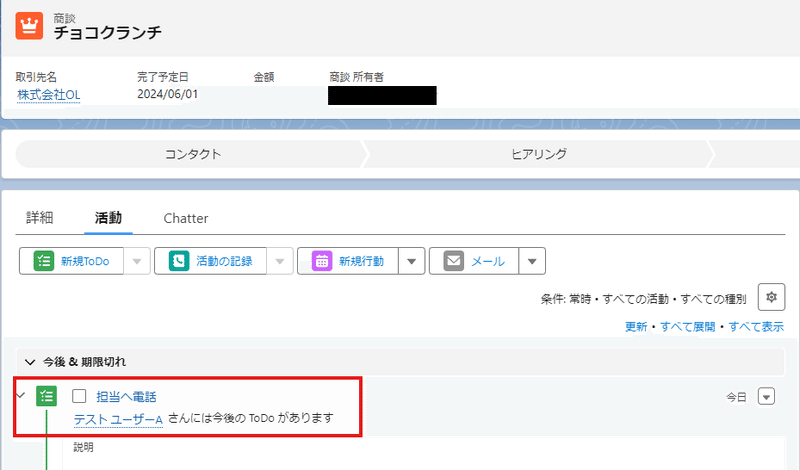The height and width of the screenshot is (470, 800).
Task: Click the メール button
Action: [474, 261]
